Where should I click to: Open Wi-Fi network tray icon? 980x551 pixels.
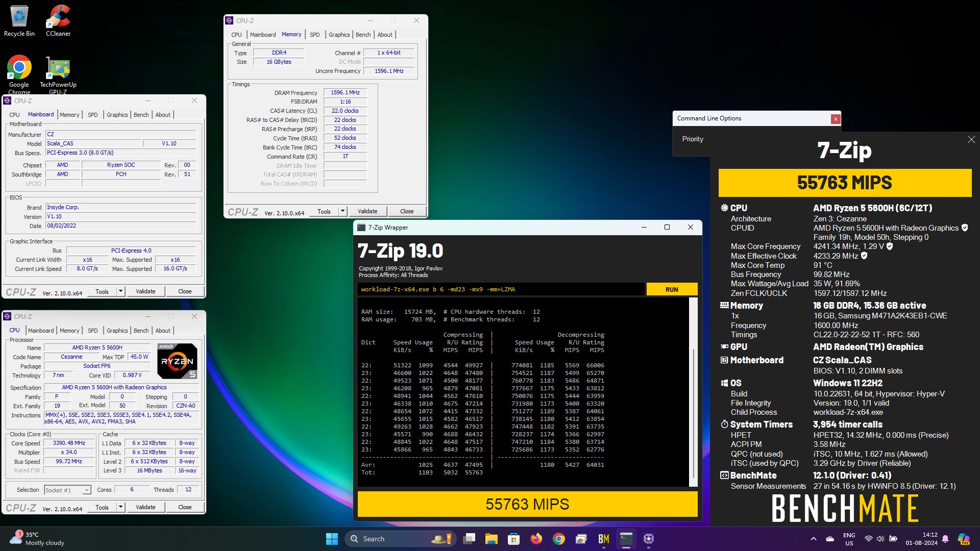pyautogui.click(x=868, y=539)
